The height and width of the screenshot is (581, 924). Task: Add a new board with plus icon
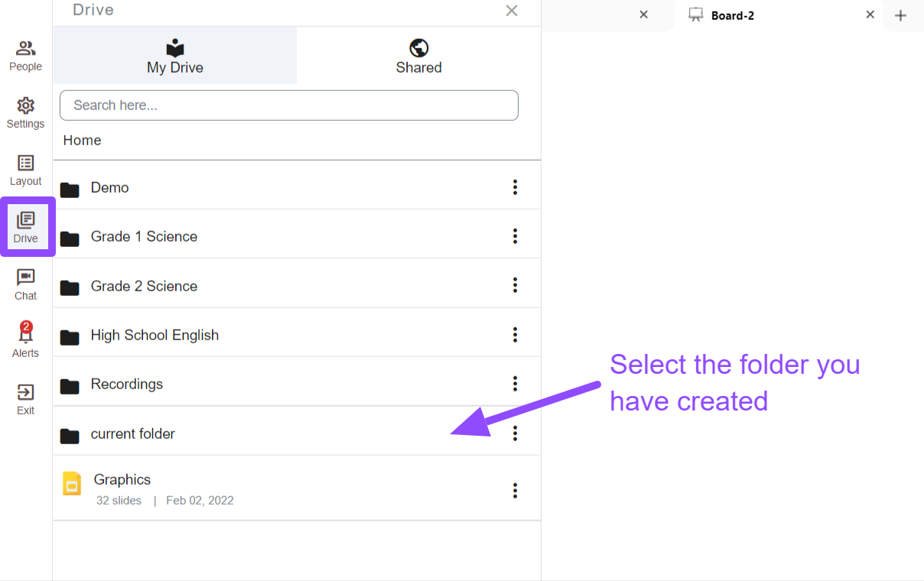(x=900, y=15)
